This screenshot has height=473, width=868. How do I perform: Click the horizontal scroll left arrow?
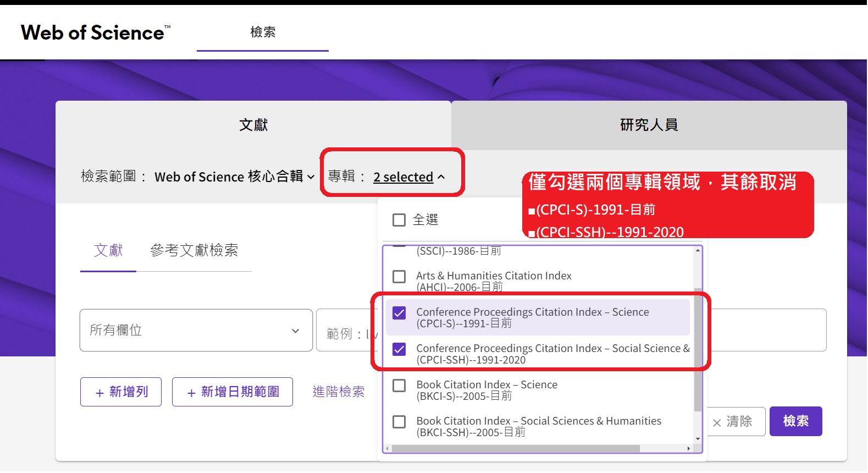coord(388,449)
